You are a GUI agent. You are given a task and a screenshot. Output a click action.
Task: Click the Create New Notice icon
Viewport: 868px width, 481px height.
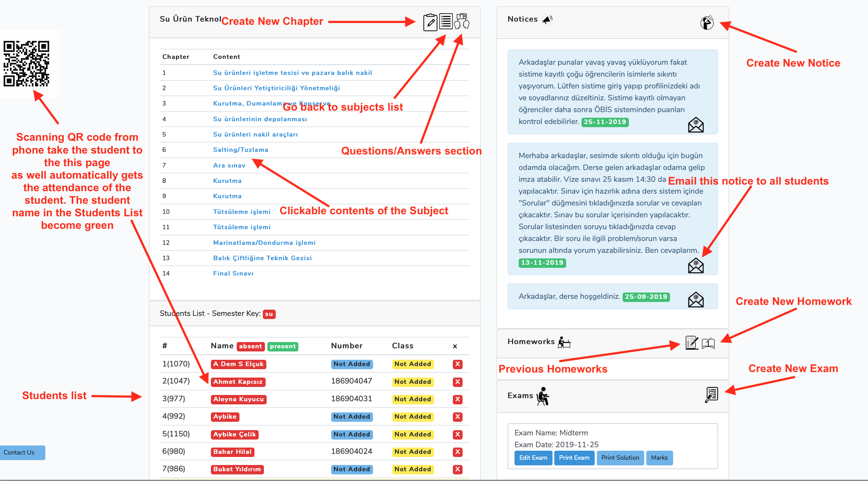coord(707,23)
